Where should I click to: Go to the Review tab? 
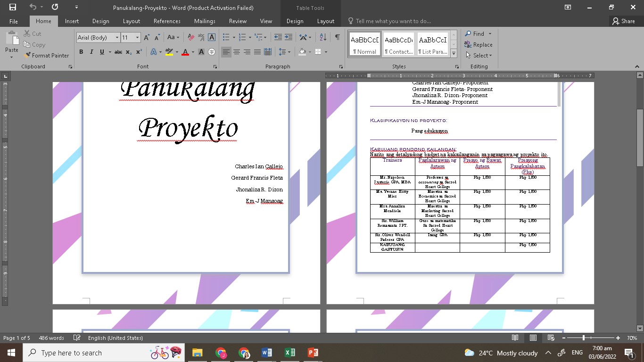point(238,21)
